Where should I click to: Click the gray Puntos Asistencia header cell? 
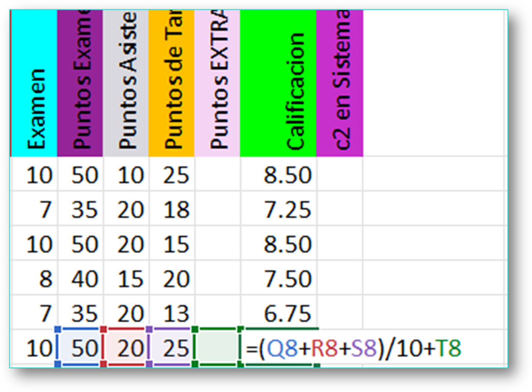coord(126,84)
